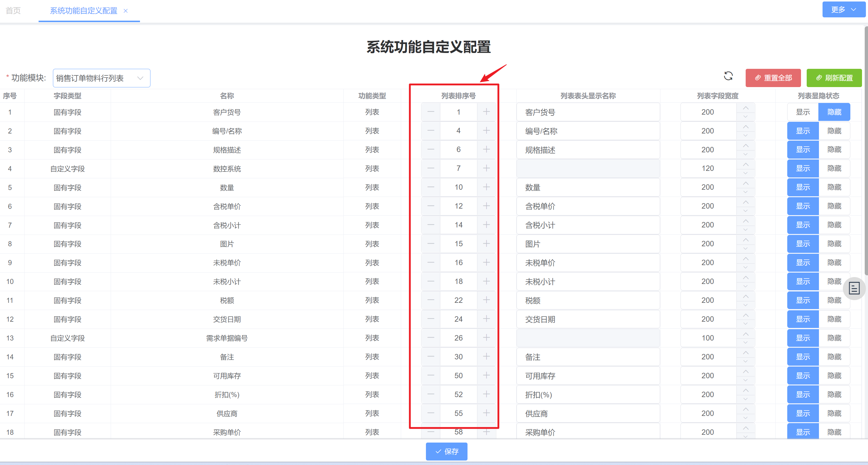Decrease sort number for 数控系统 row
868x465 pixels.
point(431,168)
